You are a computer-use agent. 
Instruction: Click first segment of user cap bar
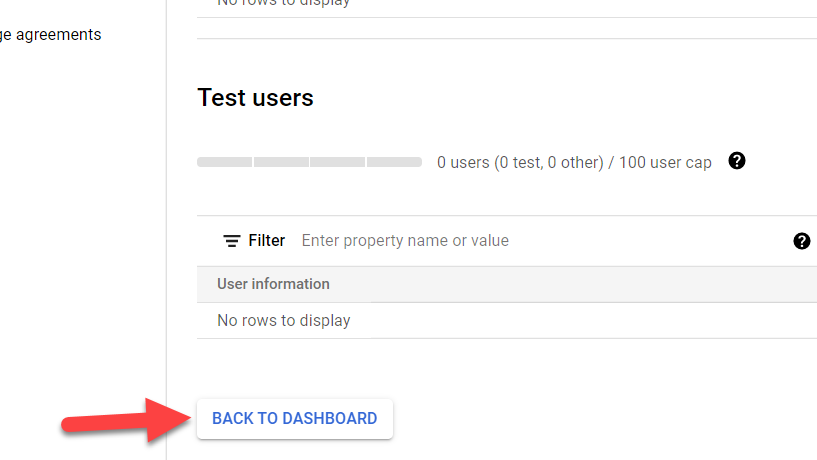225,162
